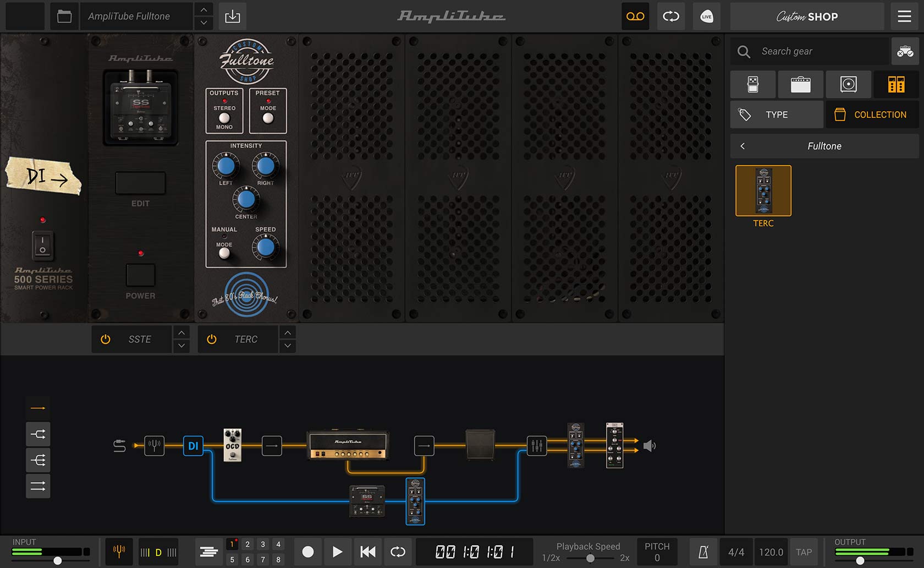Image resolution: width=924 pixels, height=568 pixels.
Task: Open the tuner icon in bottom bar
Action: (x=119, y=551)
